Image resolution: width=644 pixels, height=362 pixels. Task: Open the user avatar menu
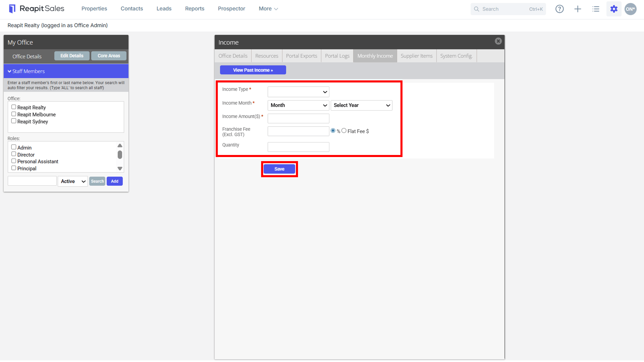coord(631,9)
